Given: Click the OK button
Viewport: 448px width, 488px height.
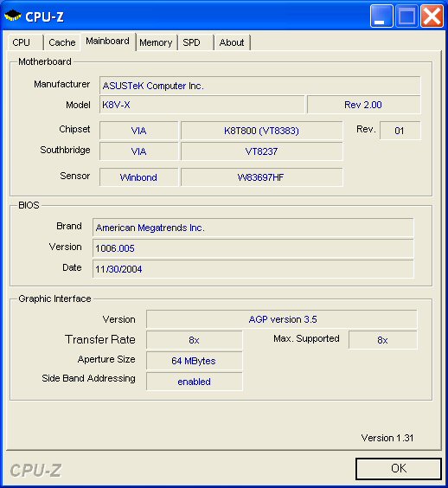Looking at the screenshot, I should [x=399, y=468].
